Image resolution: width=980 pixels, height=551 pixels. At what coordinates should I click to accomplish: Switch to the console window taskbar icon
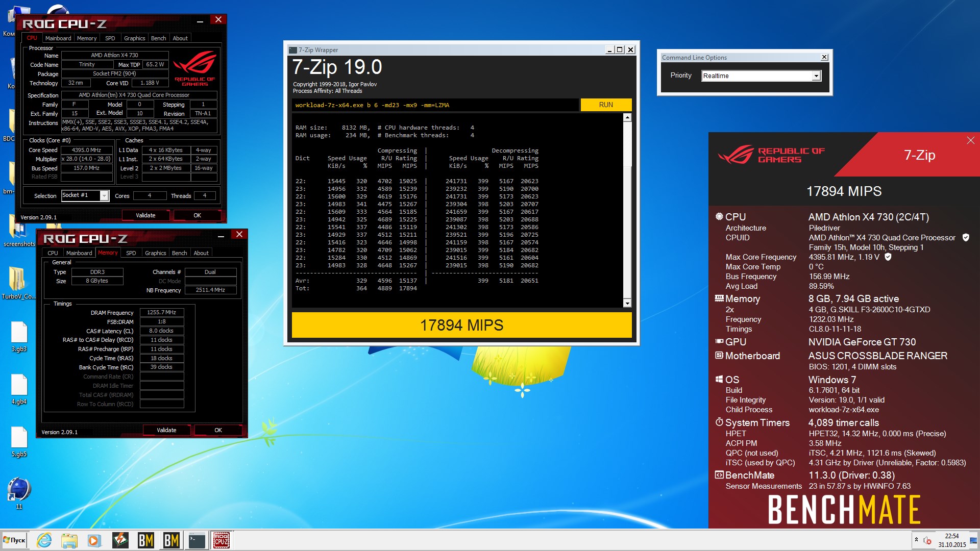click(x=197, y=540)
